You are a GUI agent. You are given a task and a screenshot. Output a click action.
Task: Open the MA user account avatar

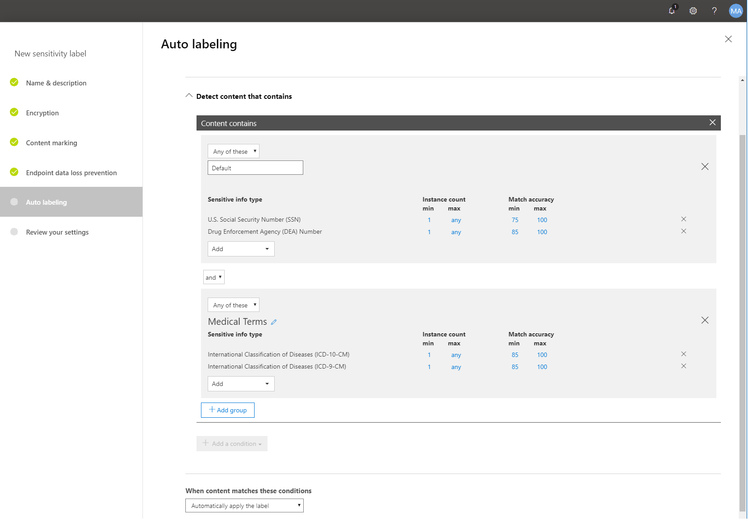tap(736, 11)
